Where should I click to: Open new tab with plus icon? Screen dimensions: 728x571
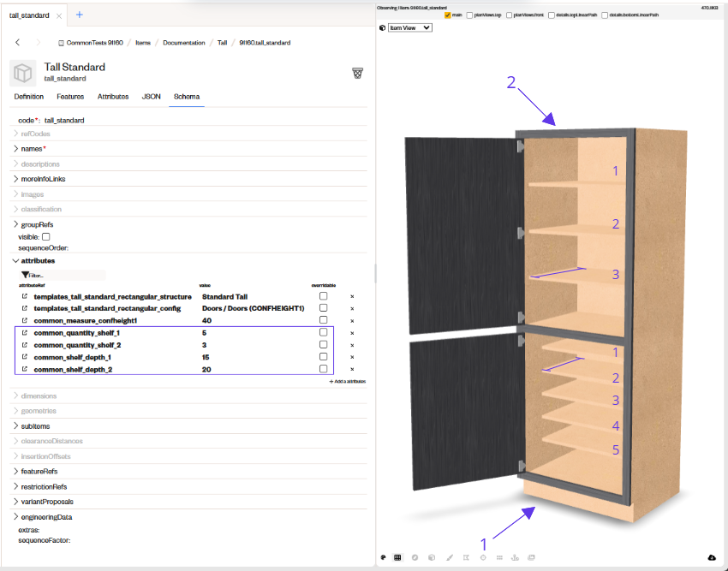80,15
